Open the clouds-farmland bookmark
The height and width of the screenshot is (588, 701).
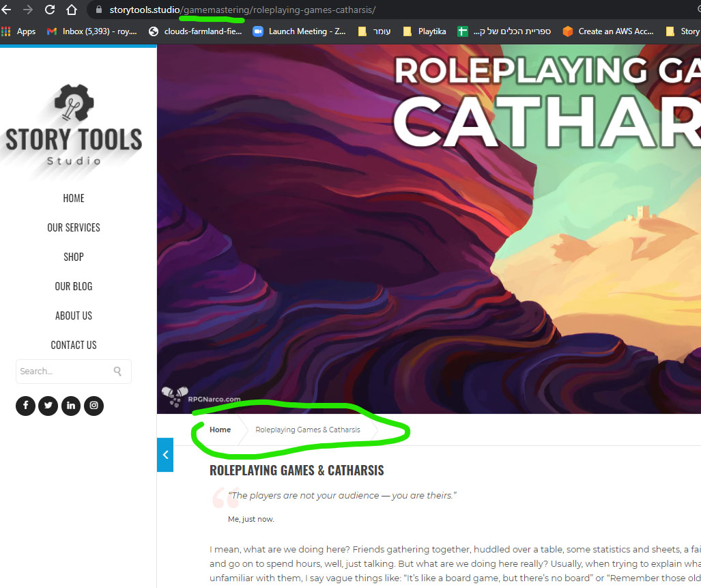point(195,31)
